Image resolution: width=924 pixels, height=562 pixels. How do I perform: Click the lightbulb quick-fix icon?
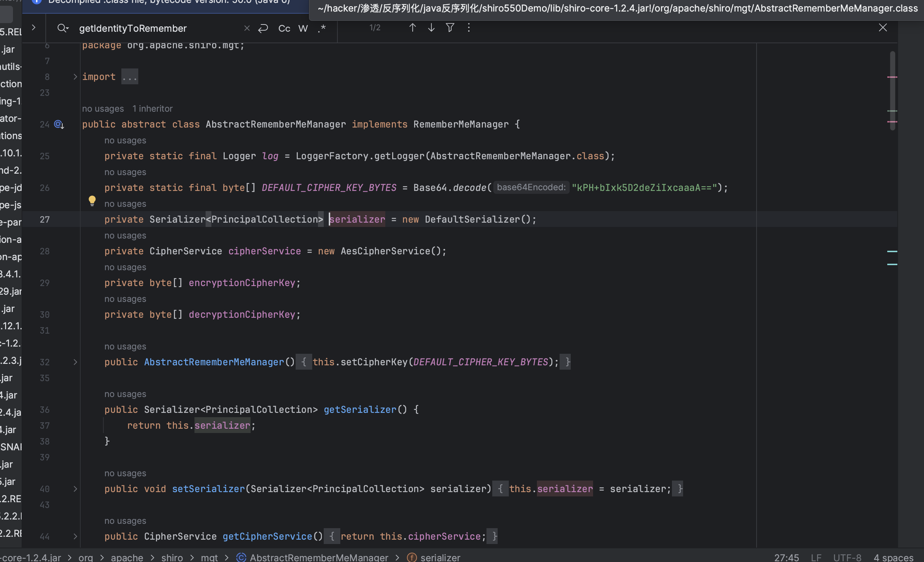click(92, 200)
